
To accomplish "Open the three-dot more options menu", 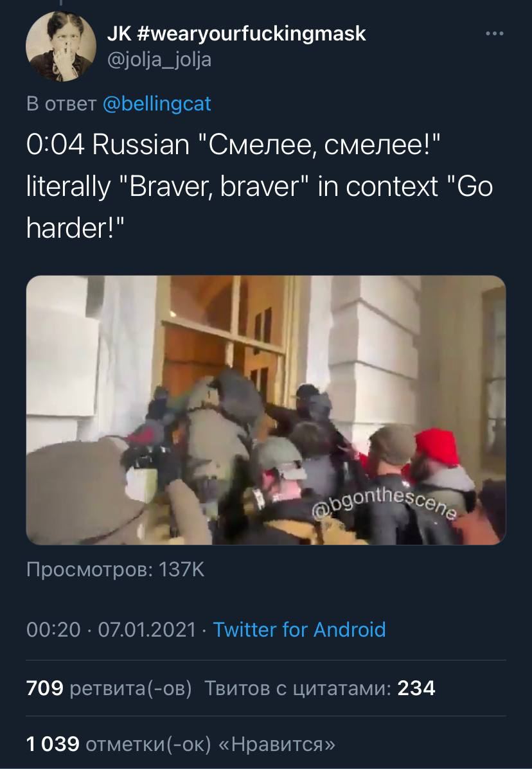I will [494, 34].
